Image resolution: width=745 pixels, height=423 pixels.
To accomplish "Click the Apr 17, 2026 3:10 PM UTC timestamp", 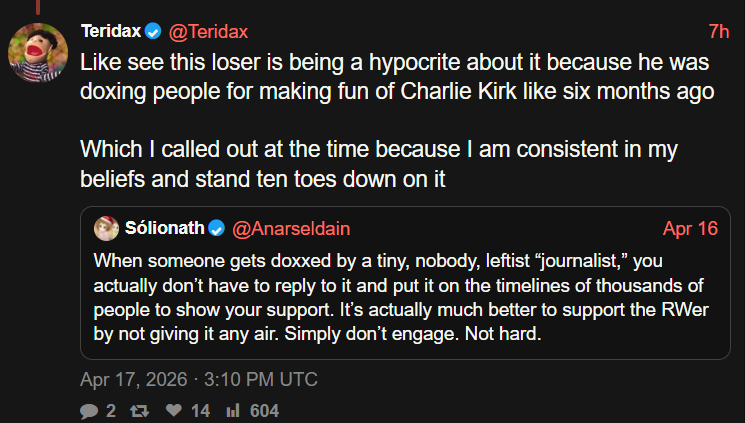I will (x=199, y=379).
